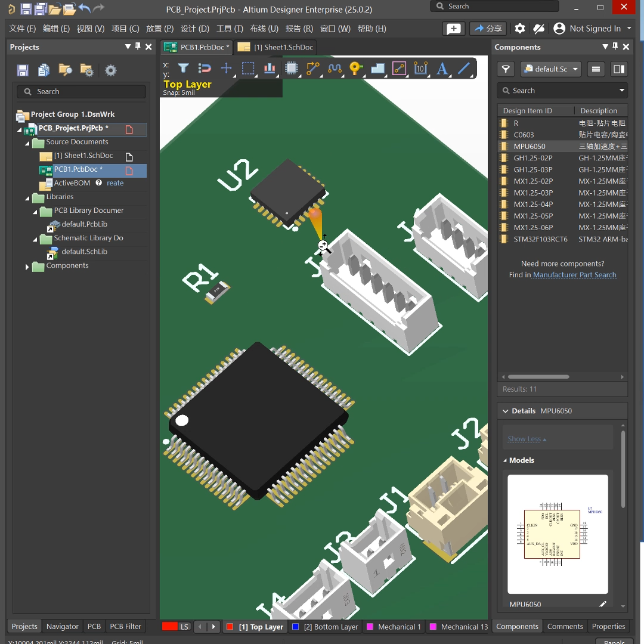Collapse the Details MPU6050 section
The width and height of the screenshot is (644, 644).
(506, 411)
